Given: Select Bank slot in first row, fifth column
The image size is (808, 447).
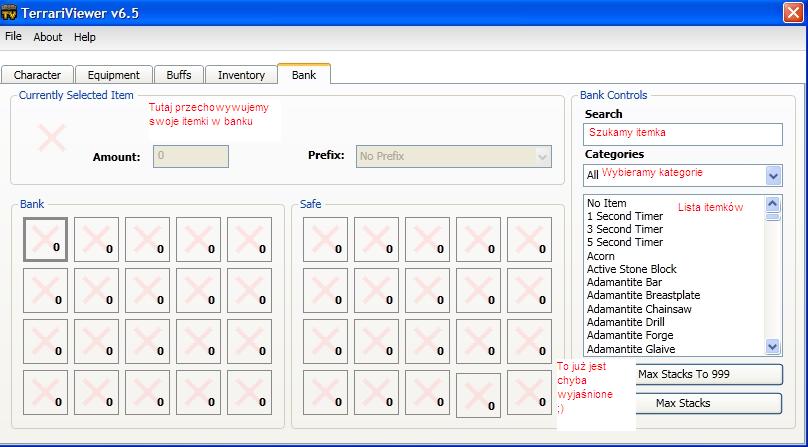Looking at the screenshot, I should point(249,239).
